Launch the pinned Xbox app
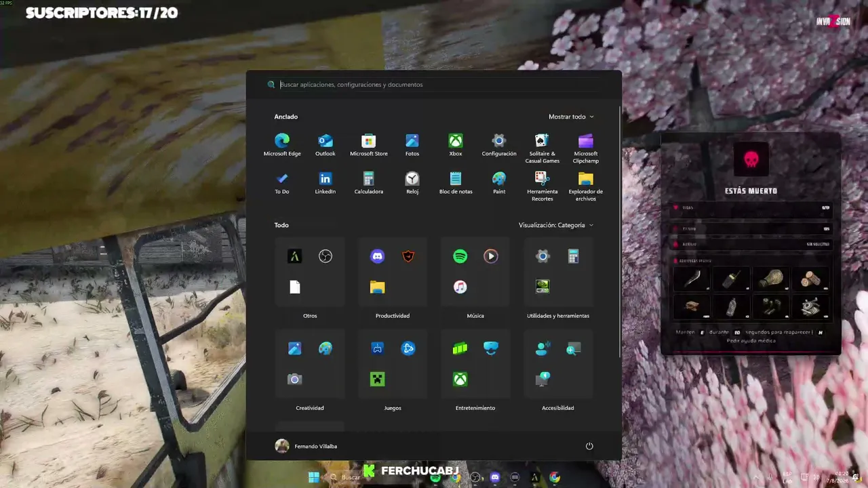This screenshot has height=488, width=868. [456, 145]
